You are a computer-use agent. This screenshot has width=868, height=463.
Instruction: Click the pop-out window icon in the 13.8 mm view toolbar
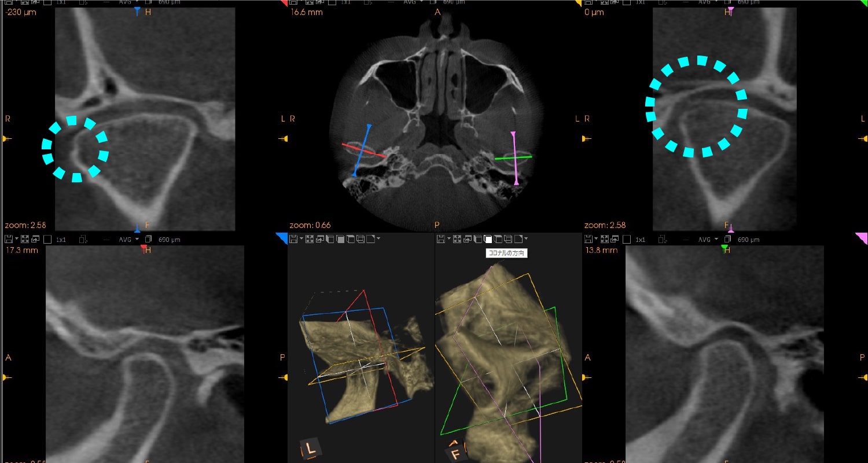615,240
